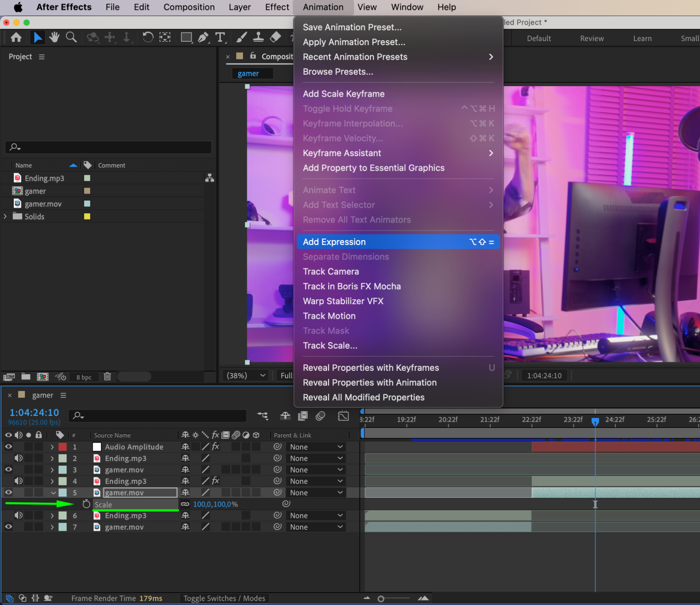Create a new folder in Project panel
Screen dimensions: 700x605
(26, 377)
